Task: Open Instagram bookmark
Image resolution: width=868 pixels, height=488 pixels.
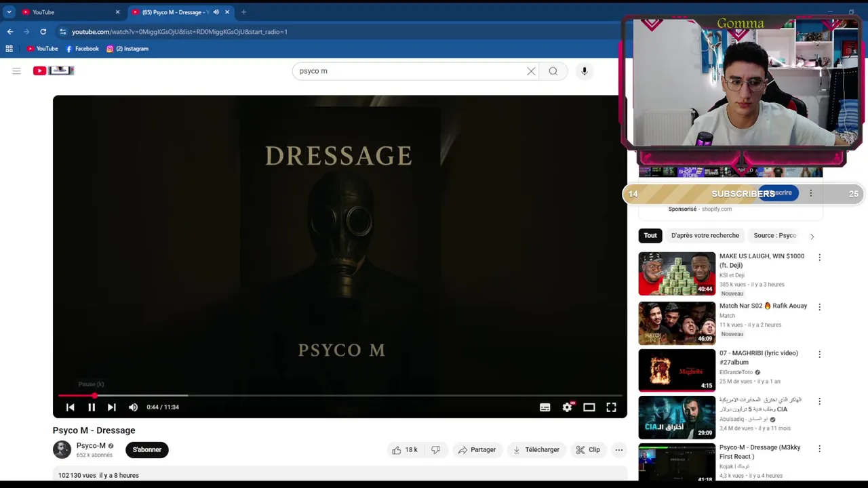Action: point(127,49)
